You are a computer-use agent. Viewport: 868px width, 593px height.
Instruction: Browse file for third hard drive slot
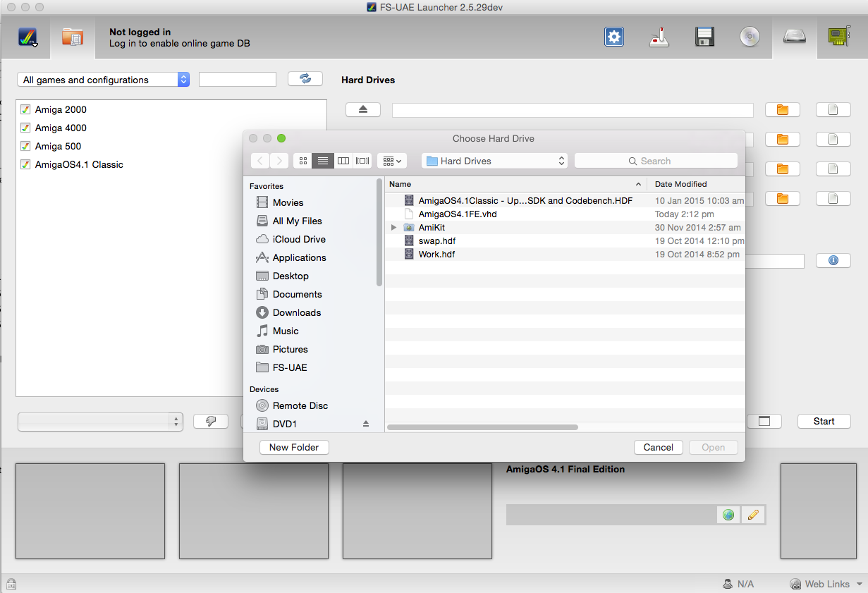click(833, 169)
